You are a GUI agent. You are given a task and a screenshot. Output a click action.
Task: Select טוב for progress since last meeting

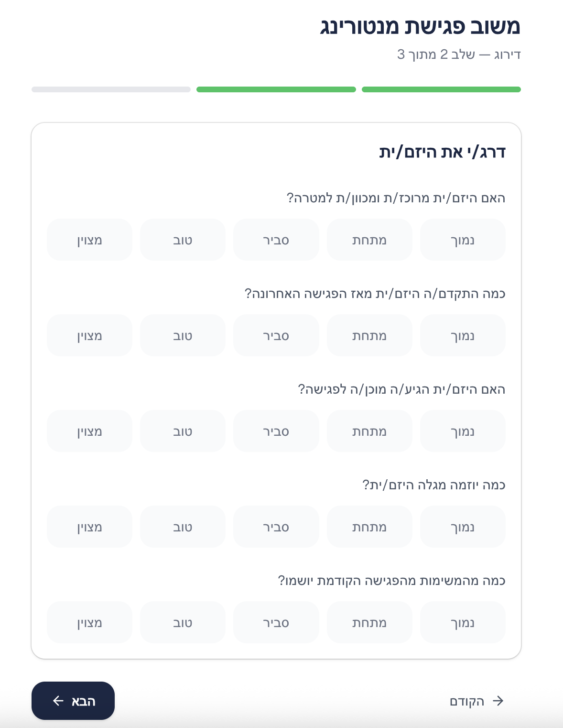(182, 335)
